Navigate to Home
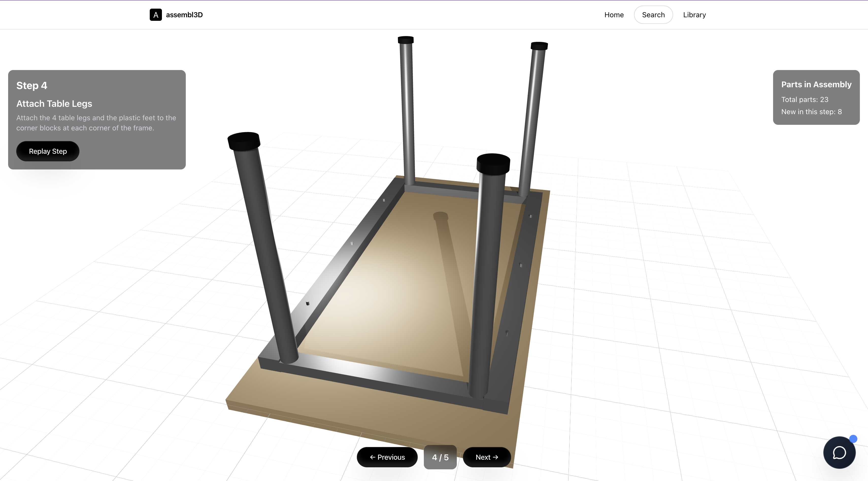The image size is (868, 481). pos(614,14)
